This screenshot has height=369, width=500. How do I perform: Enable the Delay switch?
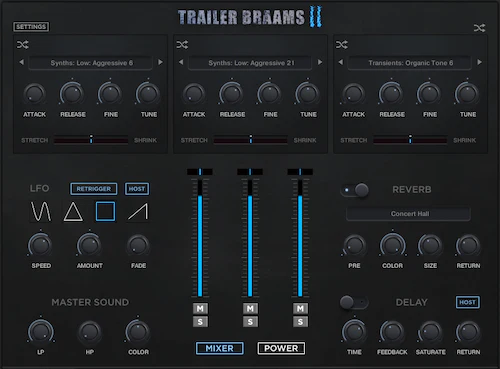(x=354, y=302)
